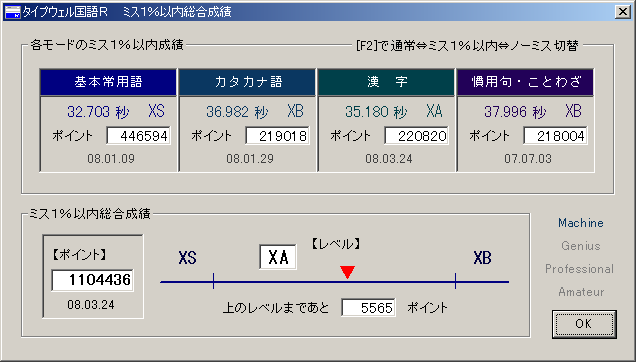Click the 各モードのミス1%以内成績 group title

[107, 45]
